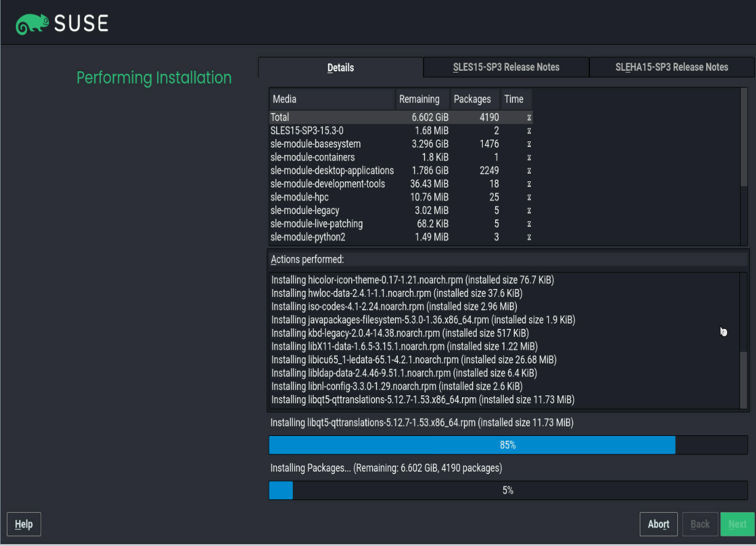Click the Next button

[738, 524]
